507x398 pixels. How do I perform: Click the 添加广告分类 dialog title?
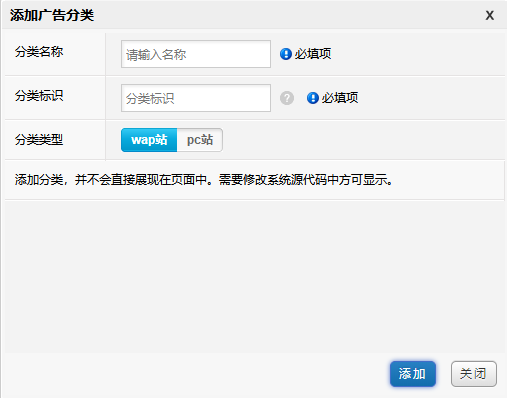click(52, 15)
